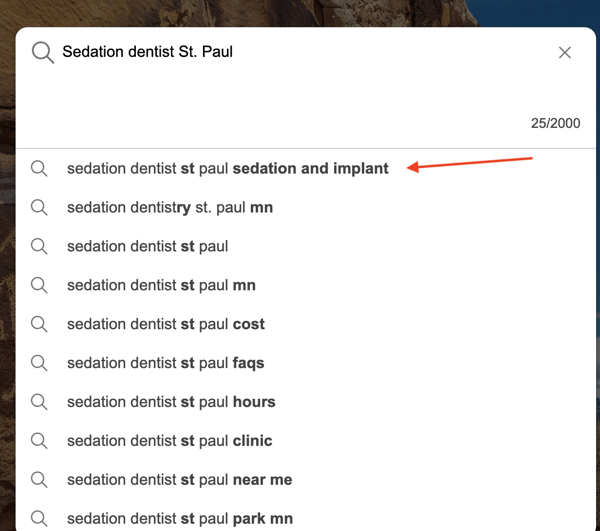Screen dimensions: 600x531
Task: Select "sedation dentist st paul park mn" suggestion
Action: [x=180, y=519]
